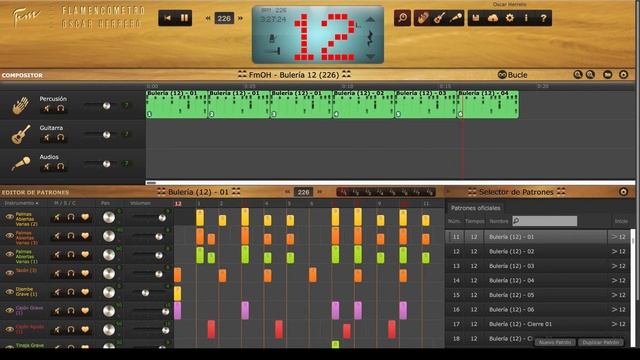Sort patterns by Nombre column header
Viewport: 640px width, 360px height.
tap(499, 221)
